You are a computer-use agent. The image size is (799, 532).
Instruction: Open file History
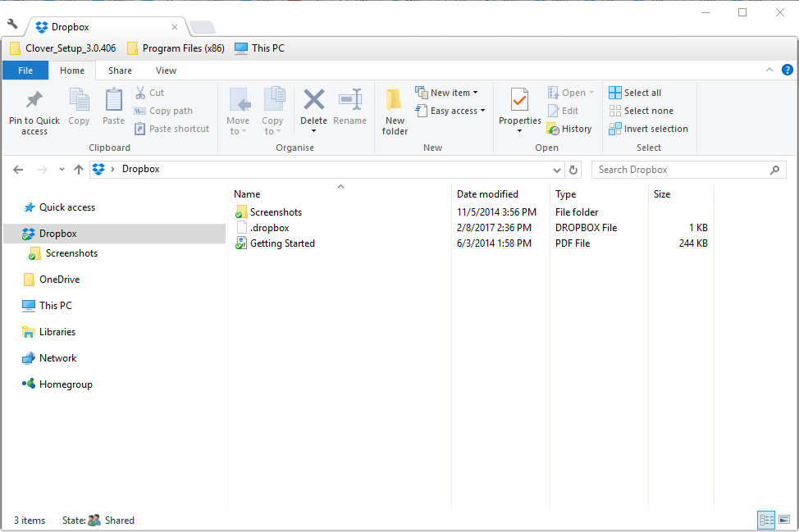[569, 129]
